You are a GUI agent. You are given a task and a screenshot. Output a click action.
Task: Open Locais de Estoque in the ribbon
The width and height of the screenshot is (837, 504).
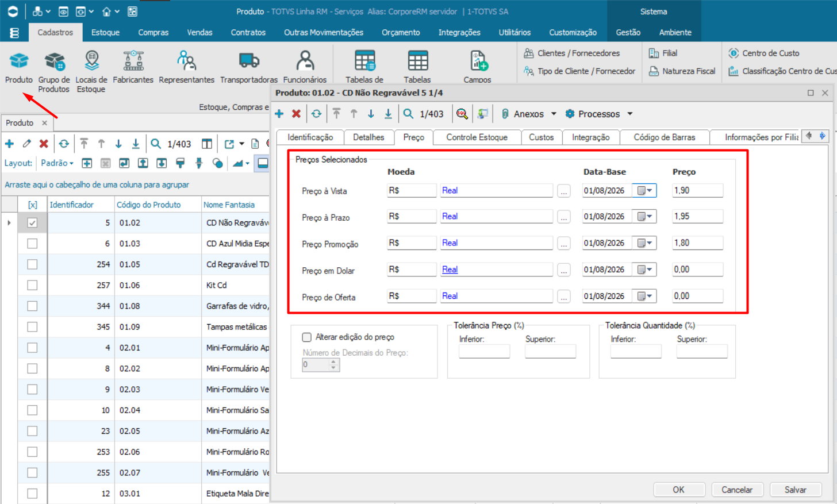click(91, 71)
